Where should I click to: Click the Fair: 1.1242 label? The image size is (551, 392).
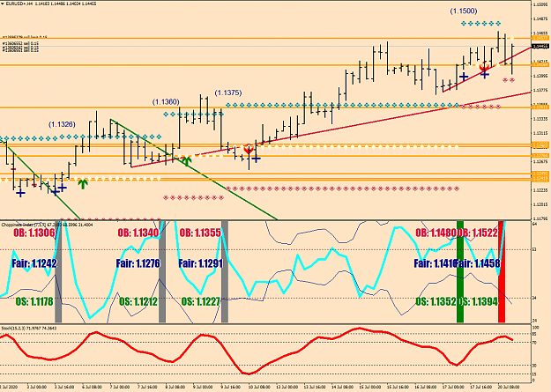point(34,263)
